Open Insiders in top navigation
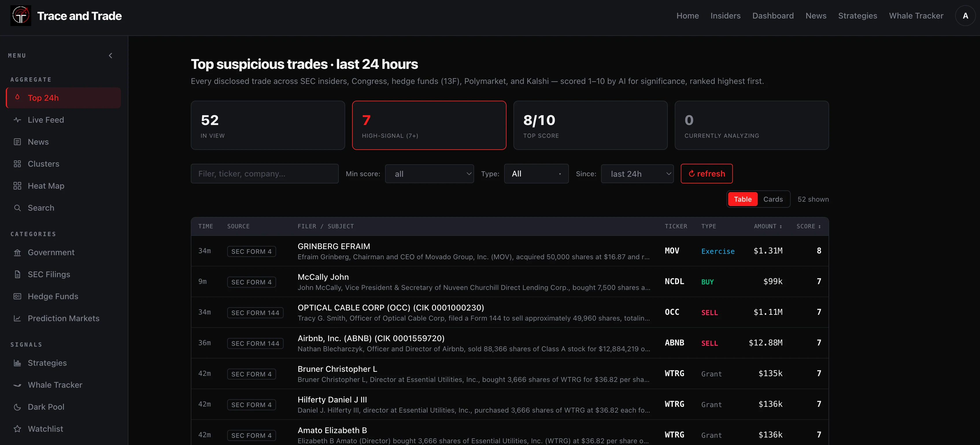 click(x=726, y=16)
